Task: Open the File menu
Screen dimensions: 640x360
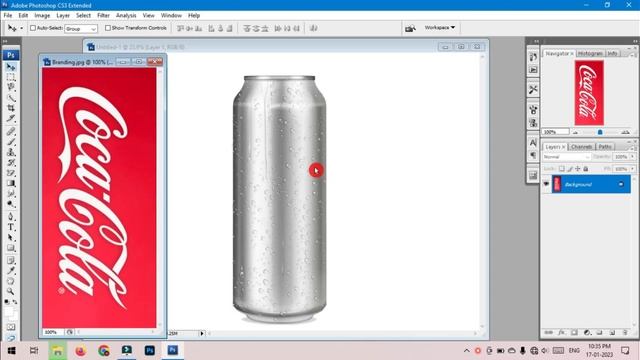Action: 8,16
